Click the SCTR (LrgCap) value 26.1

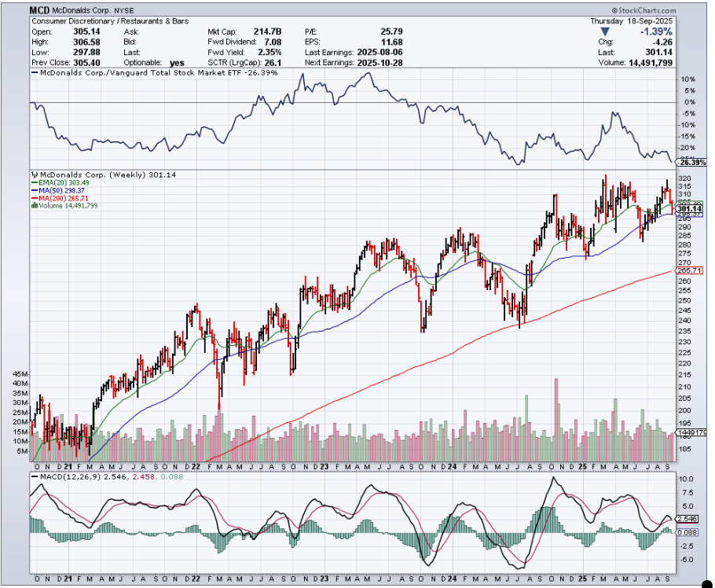tap(273, 63)
